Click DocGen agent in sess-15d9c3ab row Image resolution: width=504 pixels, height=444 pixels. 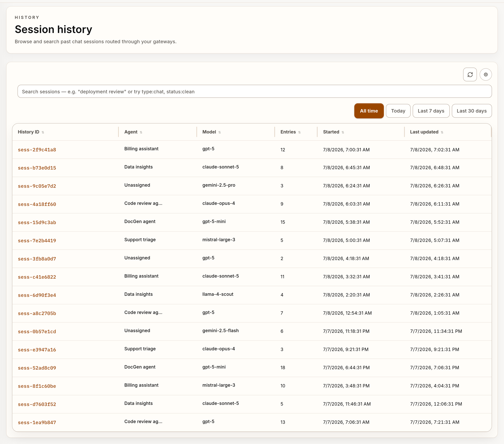pos(140,221)
